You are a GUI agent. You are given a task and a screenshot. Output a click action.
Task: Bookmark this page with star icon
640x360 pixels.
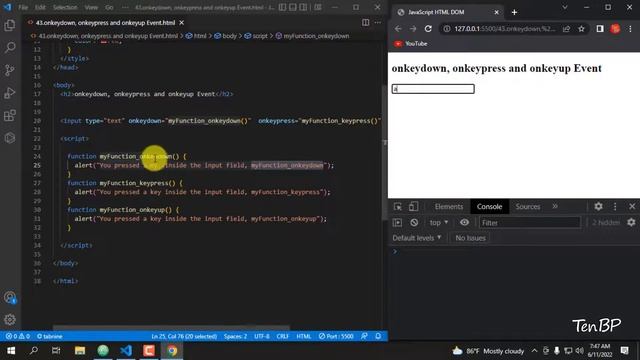581,29
